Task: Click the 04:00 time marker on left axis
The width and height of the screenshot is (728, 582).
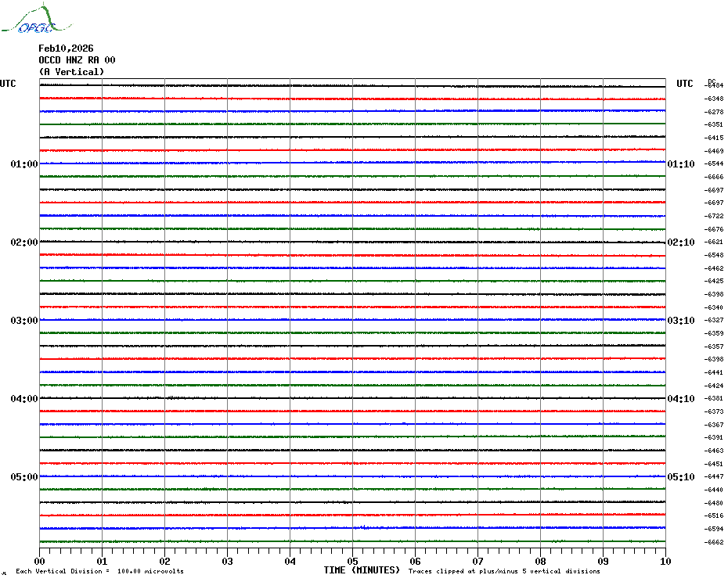Action: click(x=24, y=399)
